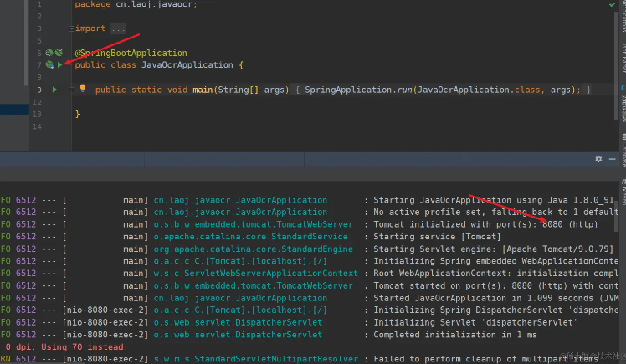Click the yellow lightbulb quick-fix icon
This screenshot has height=364, width=626.
coord(83,89)
